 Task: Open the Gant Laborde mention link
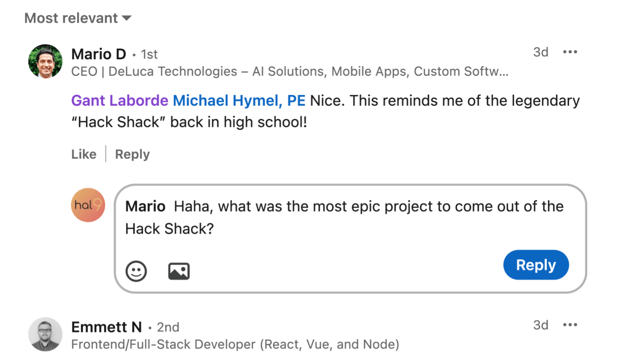point(120,100)
